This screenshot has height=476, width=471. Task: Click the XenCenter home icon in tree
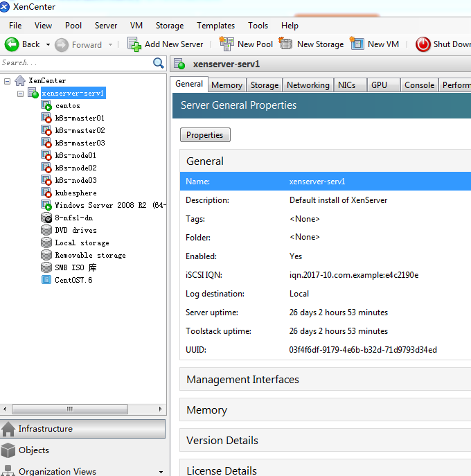coord(20,81)
